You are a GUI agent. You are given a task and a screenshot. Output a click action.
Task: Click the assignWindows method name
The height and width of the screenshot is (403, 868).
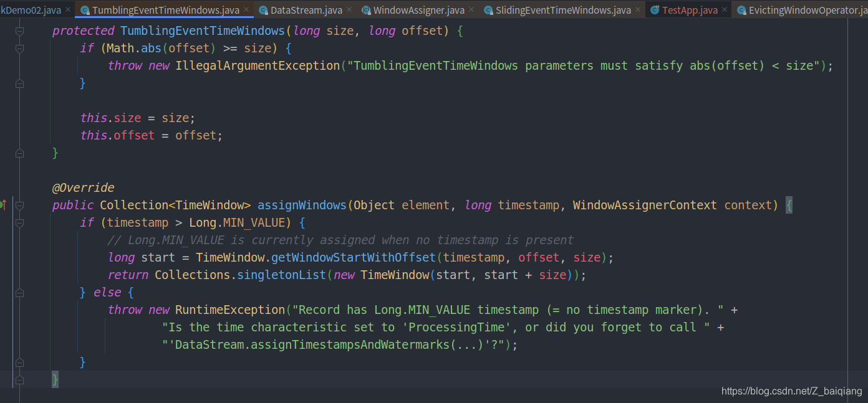click(x=302, y=205)
